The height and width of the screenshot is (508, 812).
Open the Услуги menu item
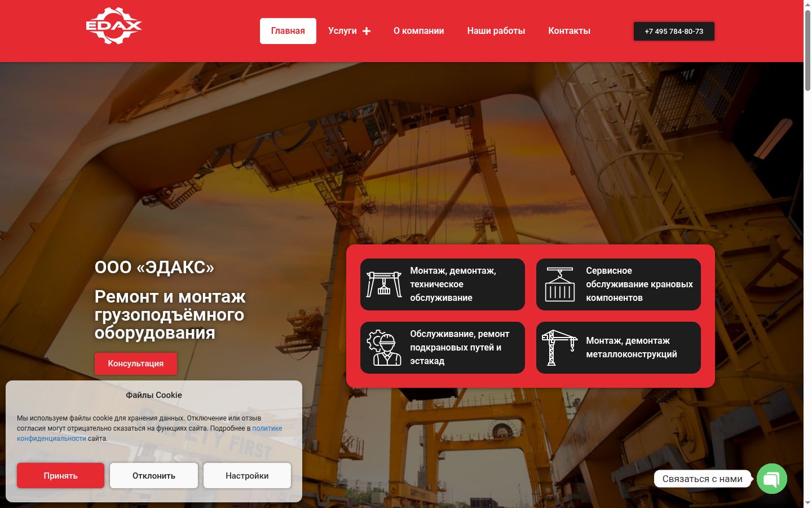click(x=342, y=31)
